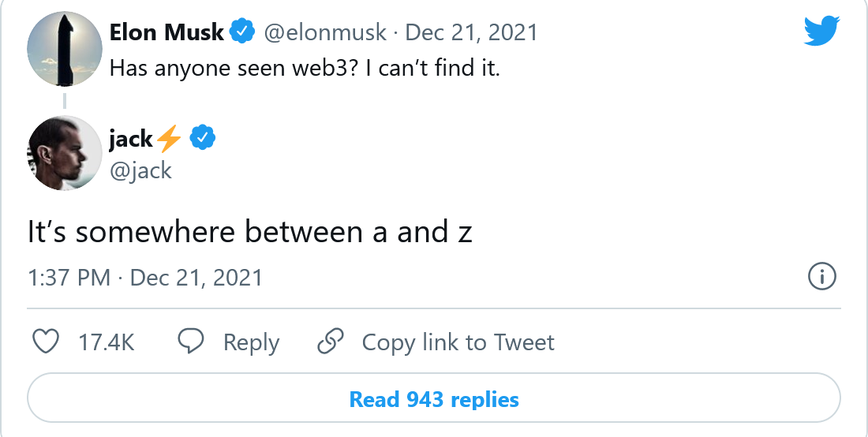Click the chain link icon
The height and width of the screenshot is (437, 868).
click(331, 342)
